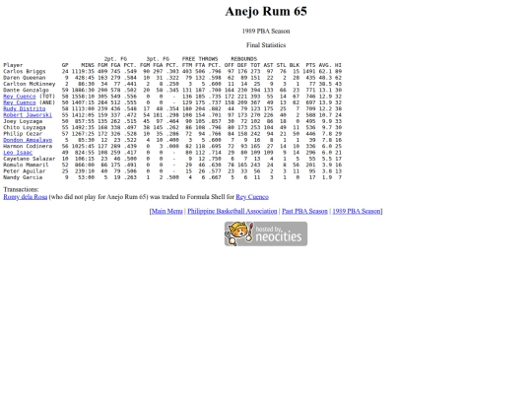Click the 'AVG.' column header
The width and height of the screenshot is (532, 399).
tap(325, 65)
